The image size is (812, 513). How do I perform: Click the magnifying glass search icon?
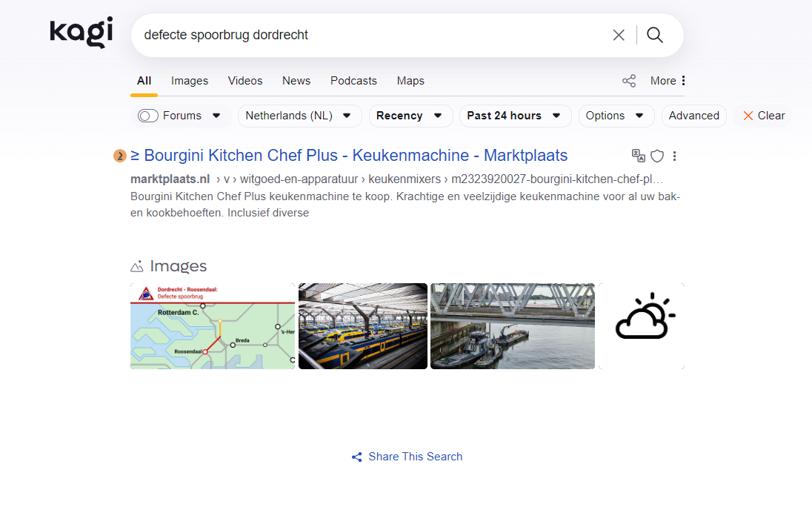pyautogui.click(x=655, y=35)
